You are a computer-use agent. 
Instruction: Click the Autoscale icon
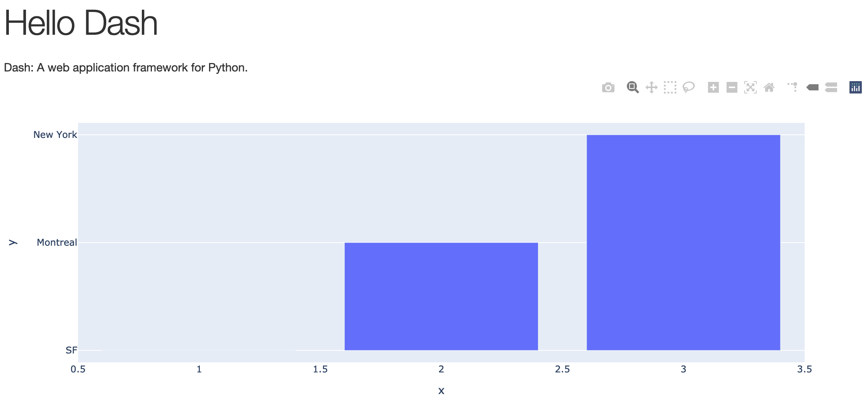(x=750, y=88)
